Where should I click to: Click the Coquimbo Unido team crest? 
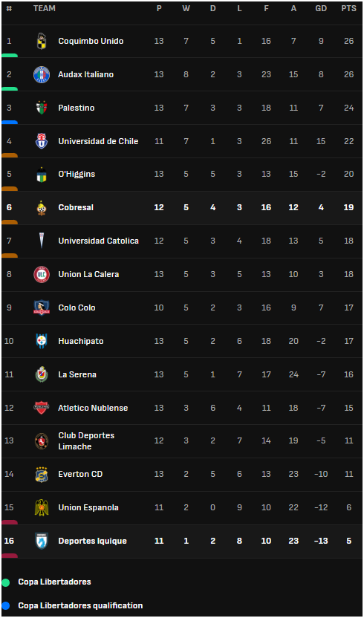[42, 41]
